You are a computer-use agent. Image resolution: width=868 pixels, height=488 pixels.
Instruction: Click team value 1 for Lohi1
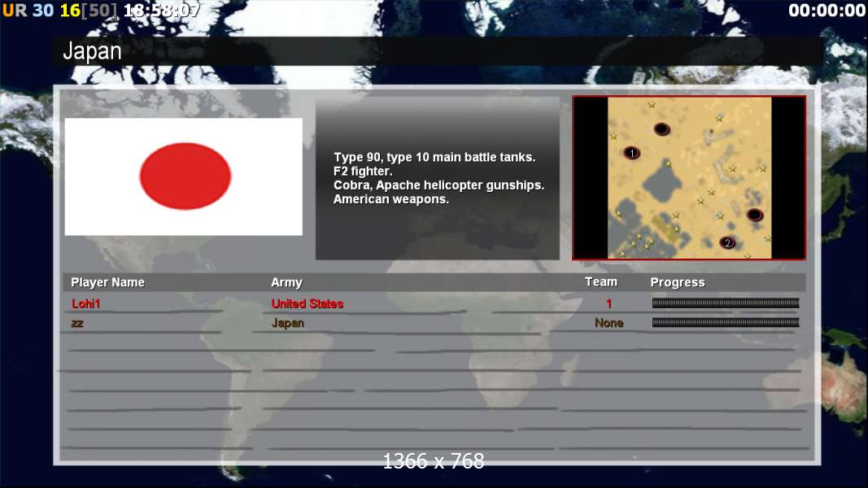(x=608, y=303)
